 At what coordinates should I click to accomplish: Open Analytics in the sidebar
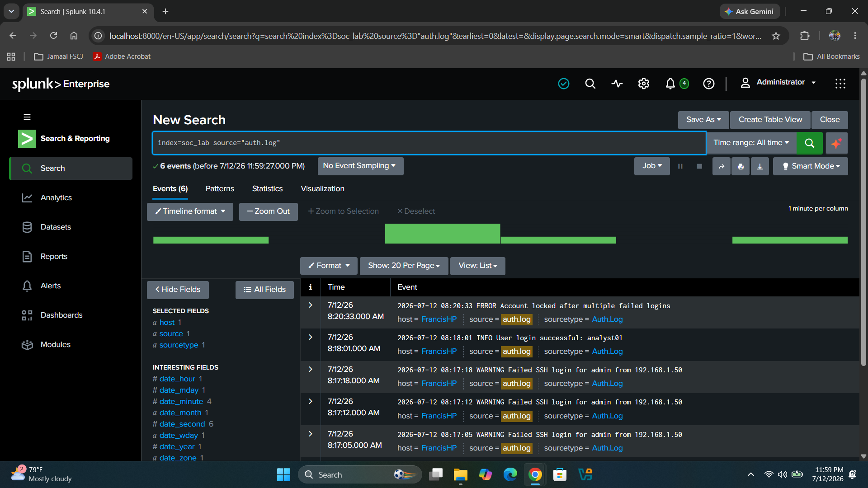(56, 197)
